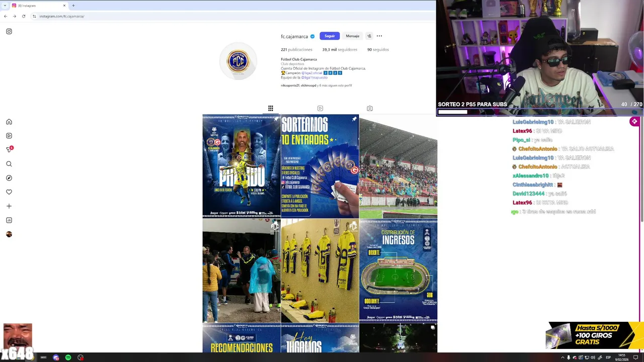The image size is (644, 362).
Task: Click the verified badge next to fc.cajamarca
Action: pos(312,36)
